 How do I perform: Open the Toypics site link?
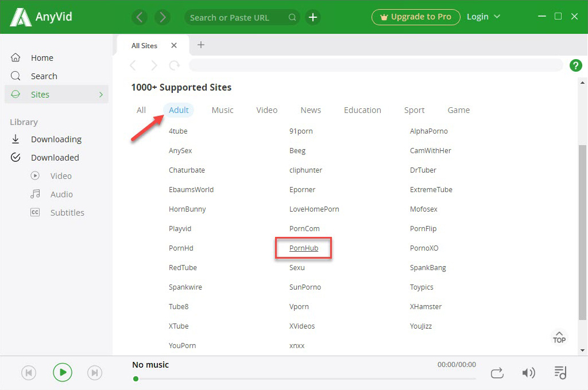coord(421,287)
